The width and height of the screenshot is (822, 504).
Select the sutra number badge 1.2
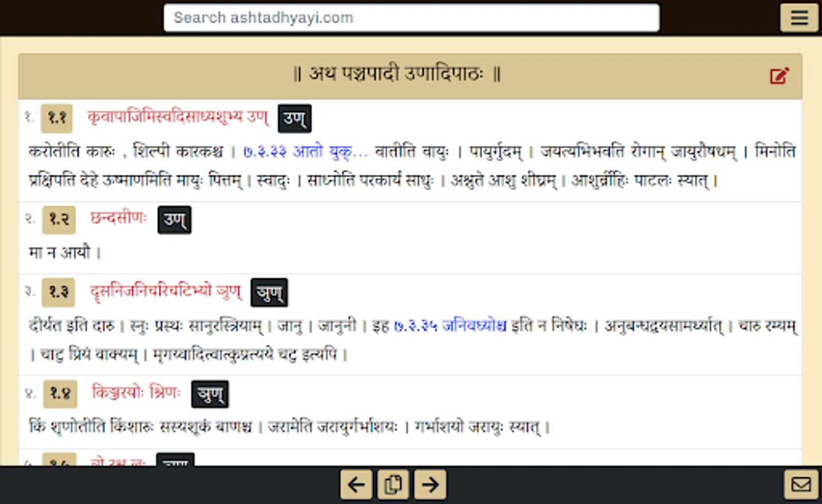pos(58,220)
